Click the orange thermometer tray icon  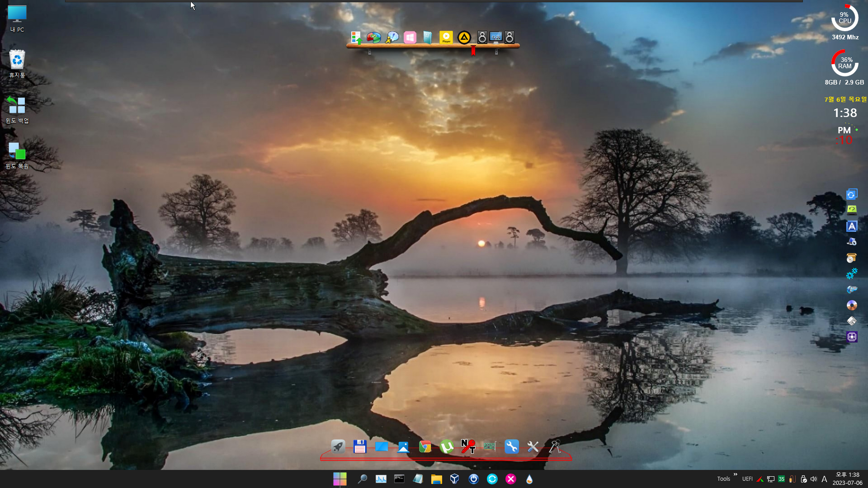click(x=793, y=479)
